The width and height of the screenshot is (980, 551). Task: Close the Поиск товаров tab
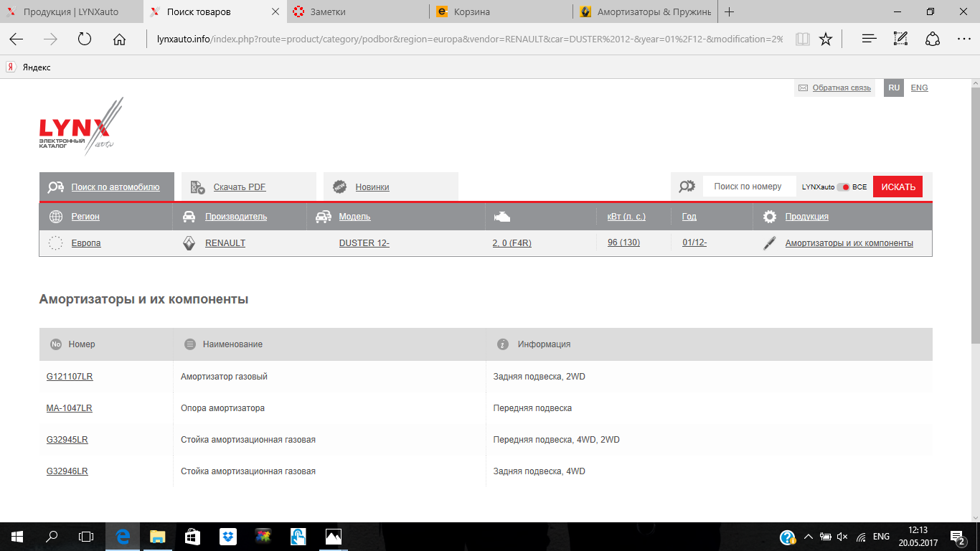click(x=276, y=12)
